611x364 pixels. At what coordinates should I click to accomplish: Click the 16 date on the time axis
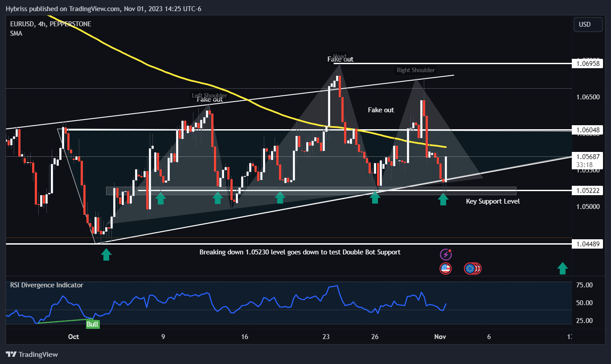pyautogui.click(x=244, y=337)
